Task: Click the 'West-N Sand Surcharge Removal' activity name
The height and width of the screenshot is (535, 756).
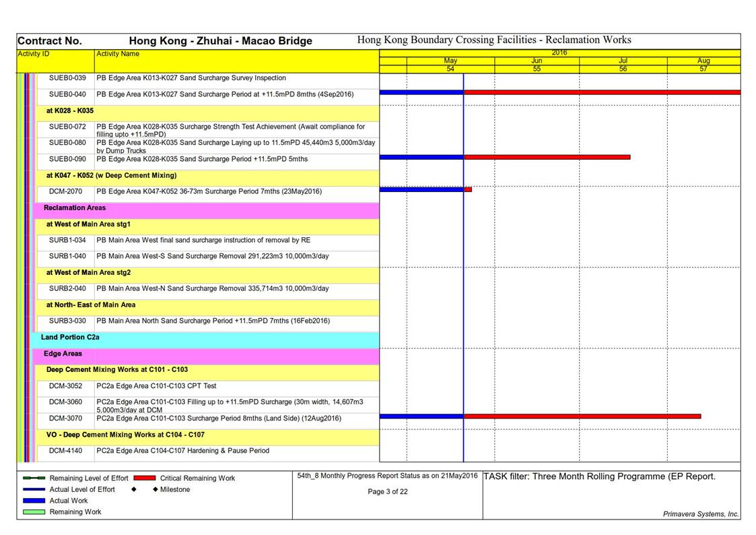Action: [213, 288]
